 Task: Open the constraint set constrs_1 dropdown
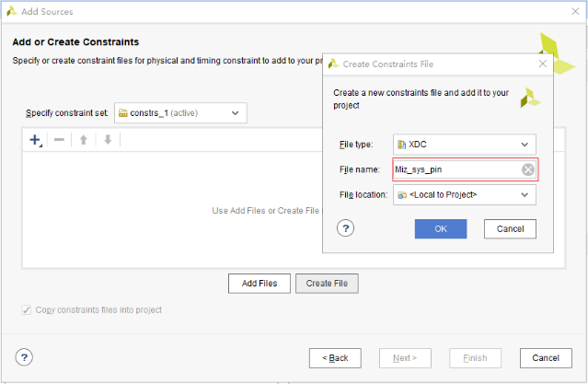click(180, 113)
